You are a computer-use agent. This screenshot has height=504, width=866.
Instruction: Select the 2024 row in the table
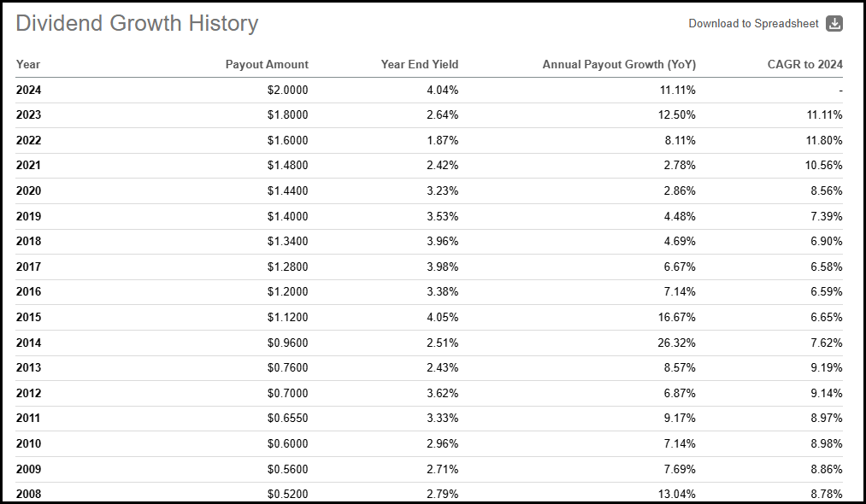[427, 90]
